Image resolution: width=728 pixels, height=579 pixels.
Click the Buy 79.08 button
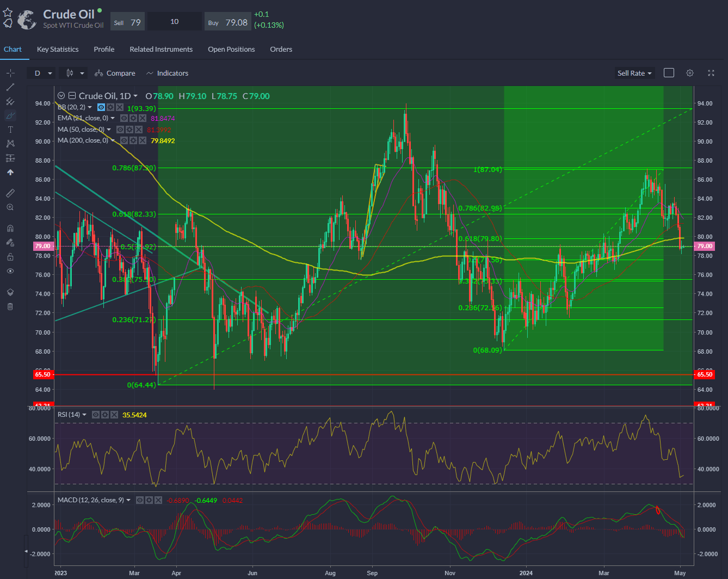[x=229, y=22]
